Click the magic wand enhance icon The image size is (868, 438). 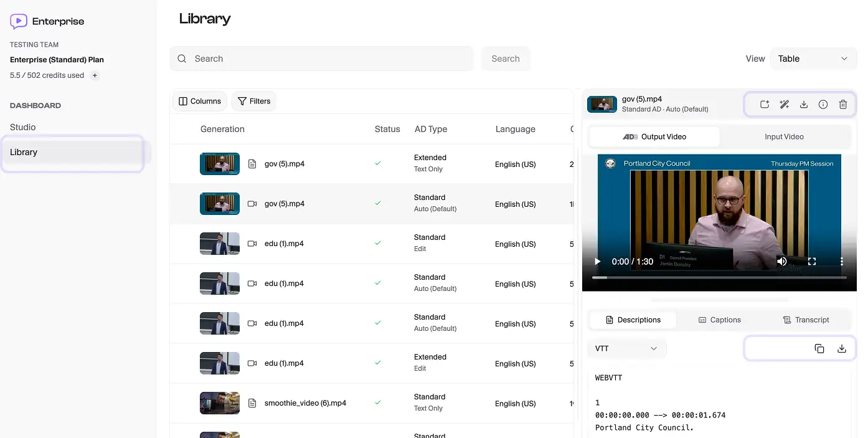point(784,104)
